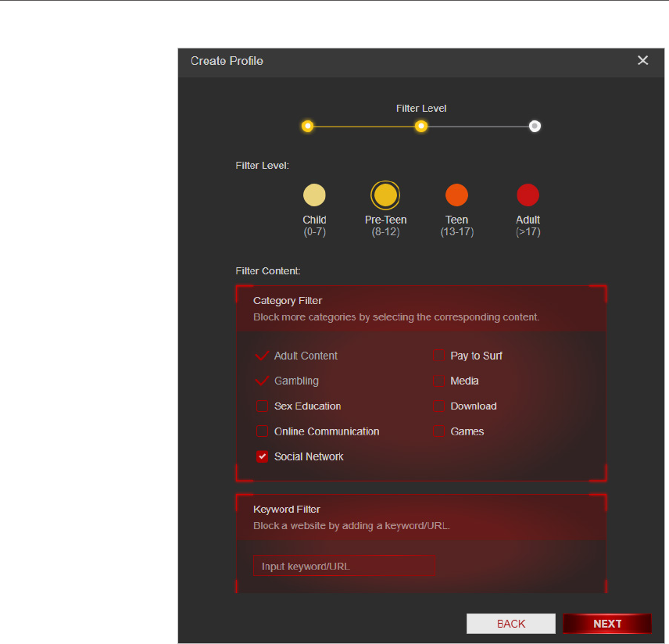This screenshot has width=669, height=644.
Task: Enable the Online Communication checkbox
Action: coord(262,431)
